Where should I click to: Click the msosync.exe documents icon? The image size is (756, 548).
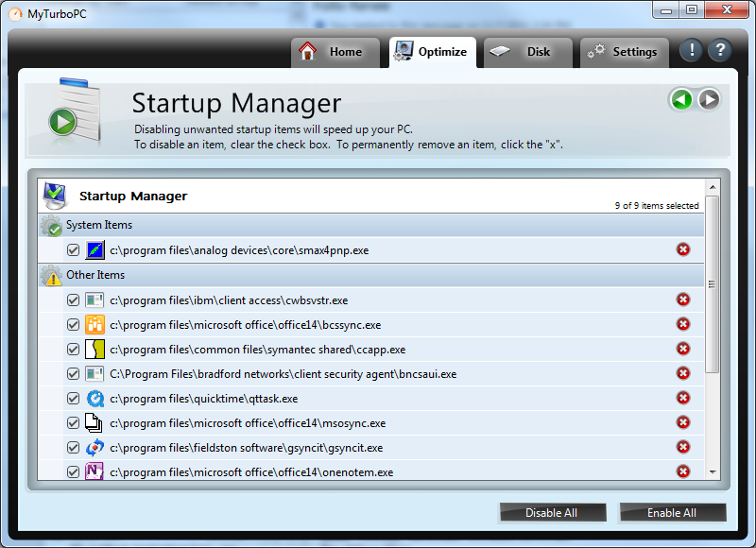pos(94,422)
